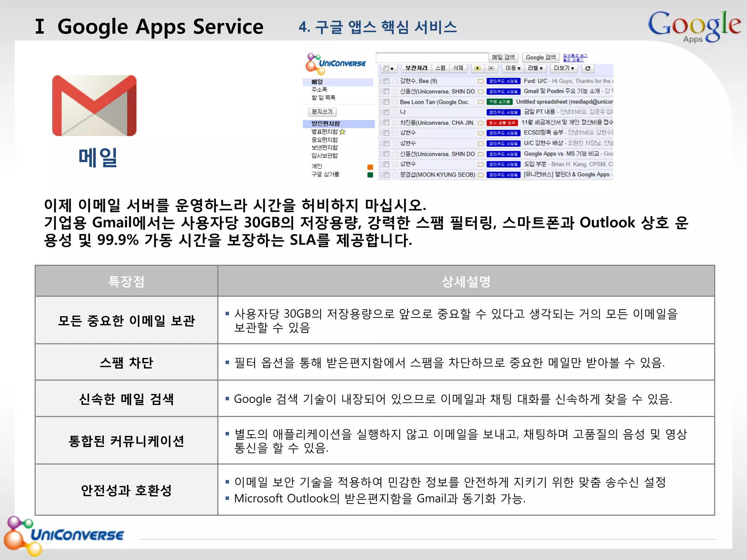
Task: Select the 개인 label in sidebar
Action: click(x=317, y=166)
